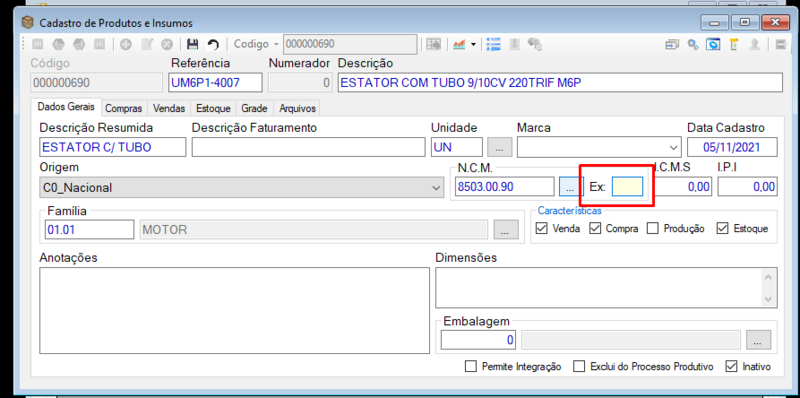
Task: Click the I.C.M.S value field
Action: click(x=682, y=187)
